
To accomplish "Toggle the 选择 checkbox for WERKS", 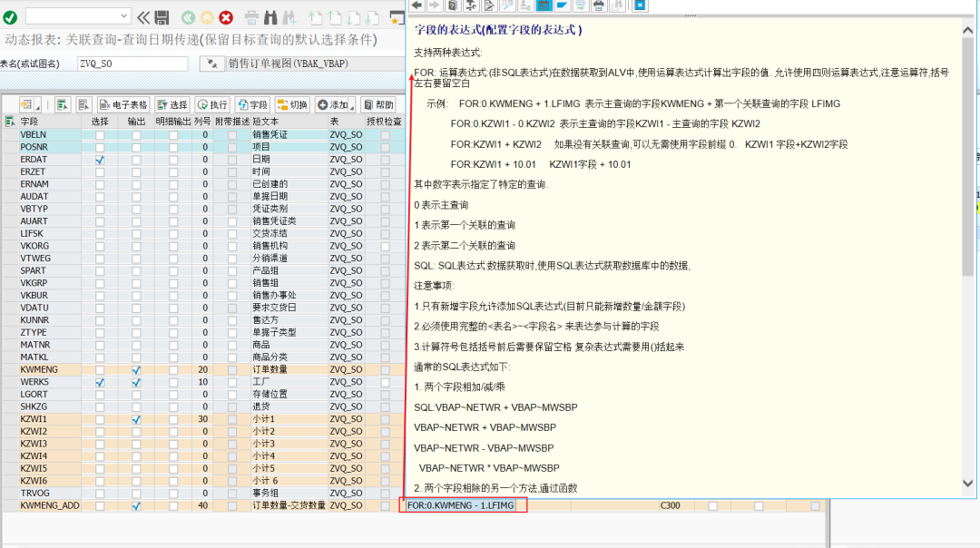I will pos(100,382).
